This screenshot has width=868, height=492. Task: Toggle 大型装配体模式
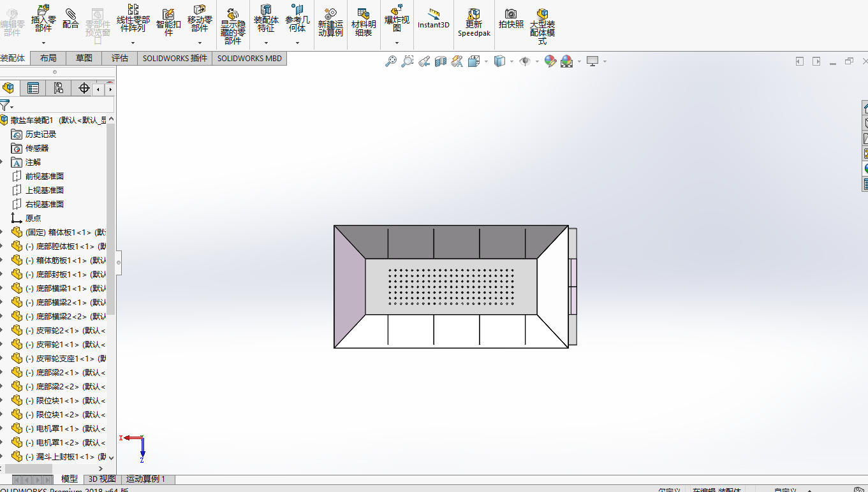tap(542, 25)
